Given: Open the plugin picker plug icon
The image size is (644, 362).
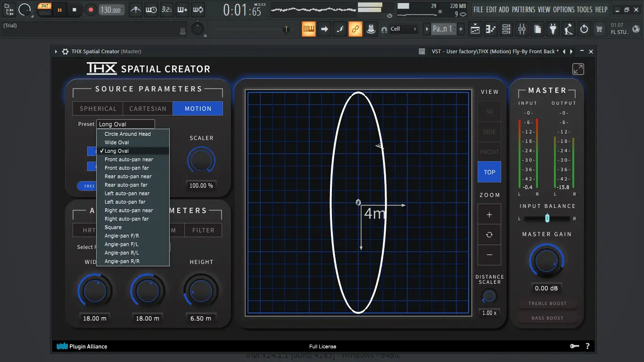Looking at the screenshot, I should pos(553,29).
